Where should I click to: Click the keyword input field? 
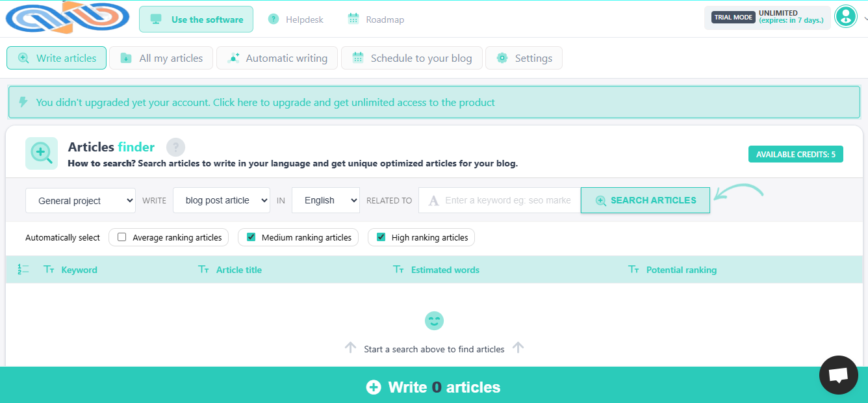[507, 201]
